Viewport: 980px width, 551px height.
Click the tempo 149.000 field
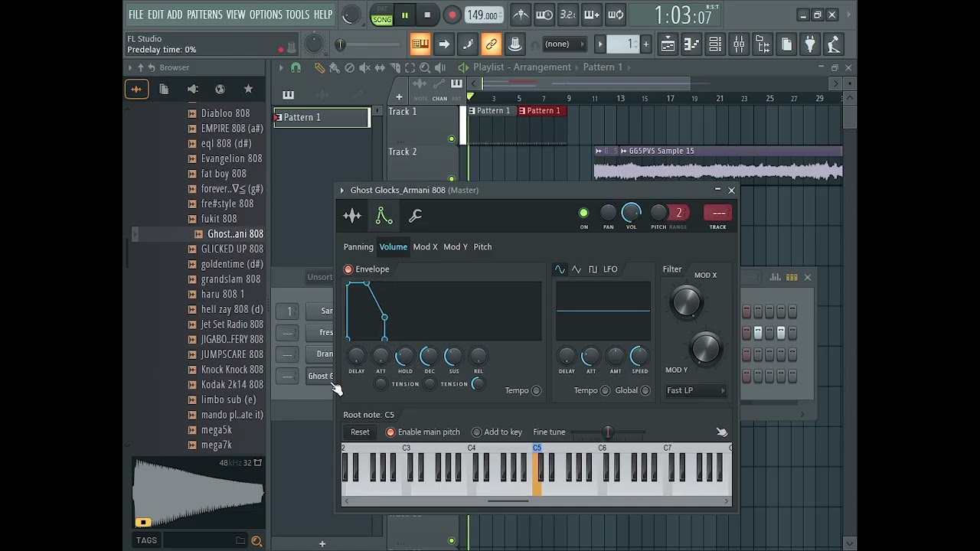(483, 15)
